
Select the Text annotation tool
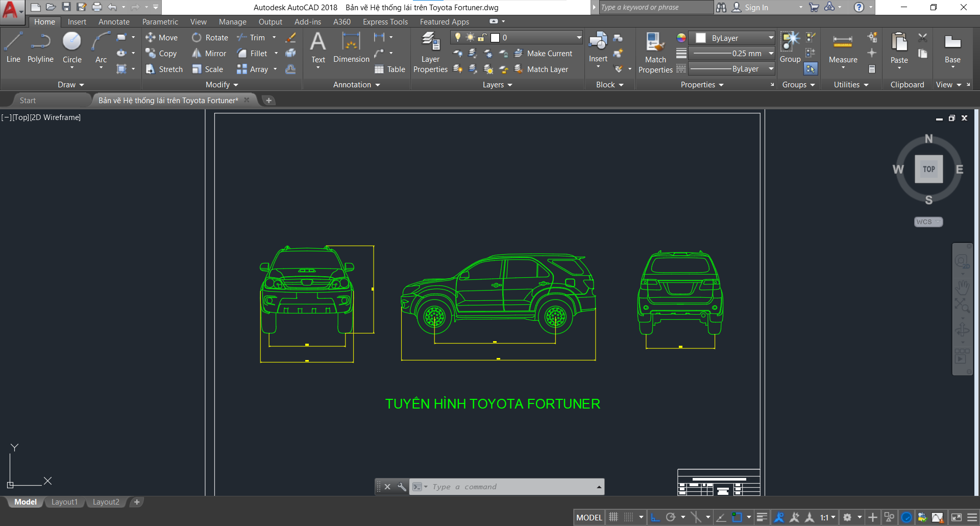(318, 47)
